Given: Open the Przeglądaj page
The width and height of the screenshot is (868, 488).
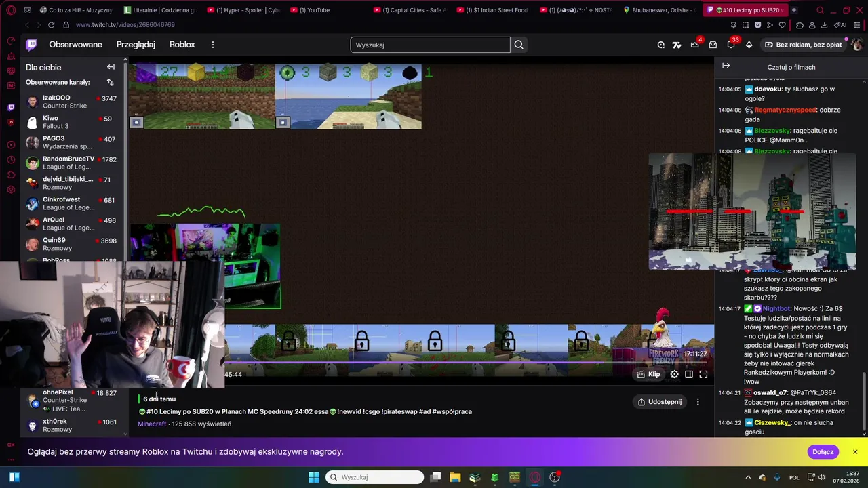Looking at the screenshot, I should tap(136, 45).
